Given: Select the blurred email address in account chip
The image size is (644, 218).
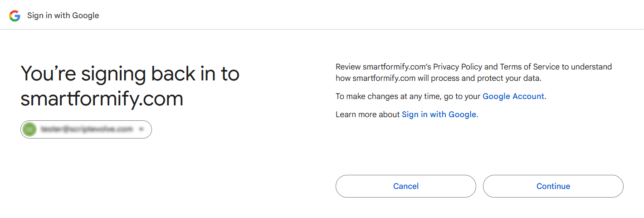Looking at the screenshot, I should click(87, 129).
